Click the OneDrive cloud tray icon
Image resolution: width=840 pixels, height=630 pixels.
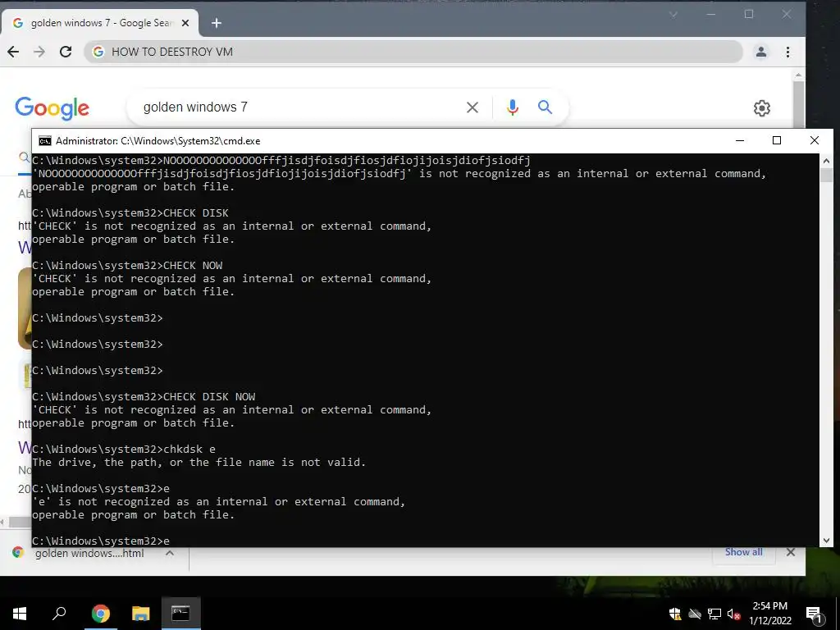pyautogui.click(x=695, y=614)
